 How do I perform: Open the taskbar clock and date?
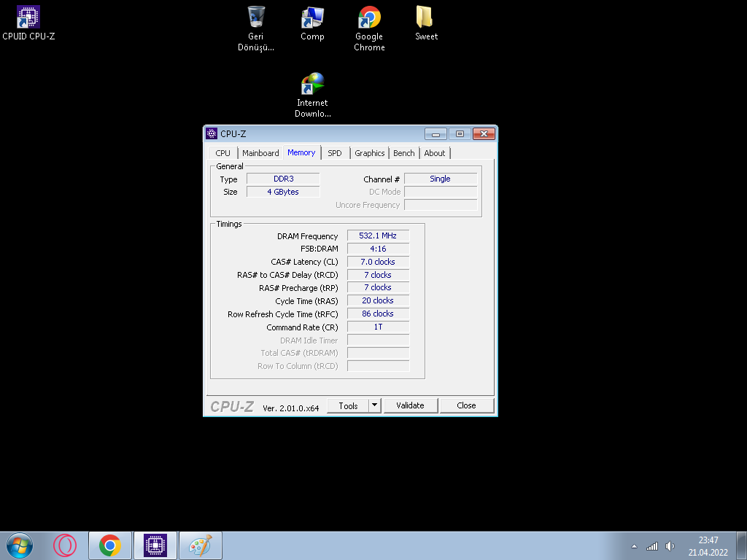(708, 546)
